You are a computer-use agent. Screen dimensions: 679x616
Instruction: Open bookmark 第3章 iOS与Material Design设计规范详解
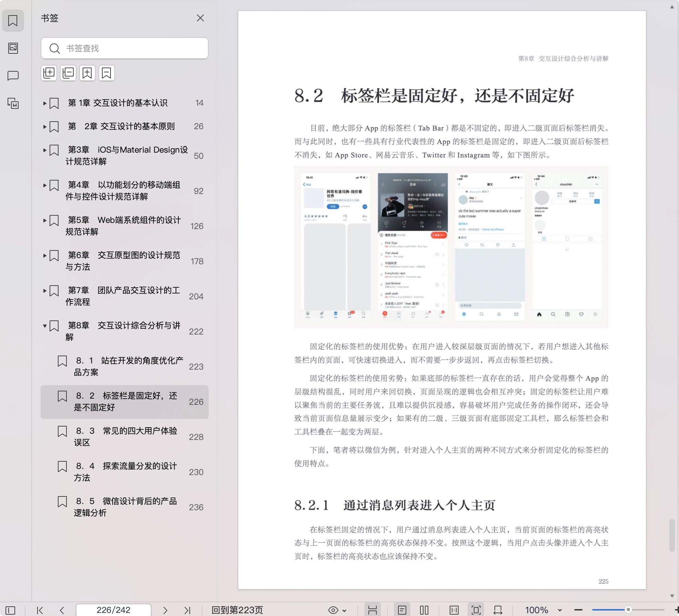125,156
